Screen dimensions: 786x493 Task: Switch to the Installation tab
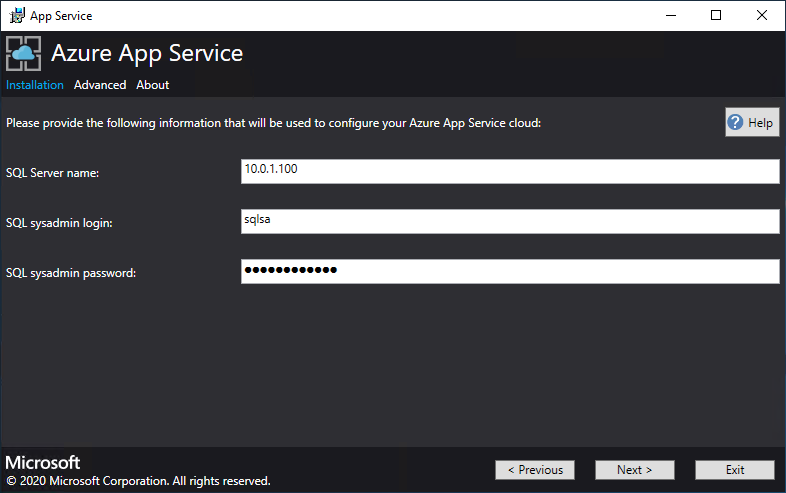[35, 85]
